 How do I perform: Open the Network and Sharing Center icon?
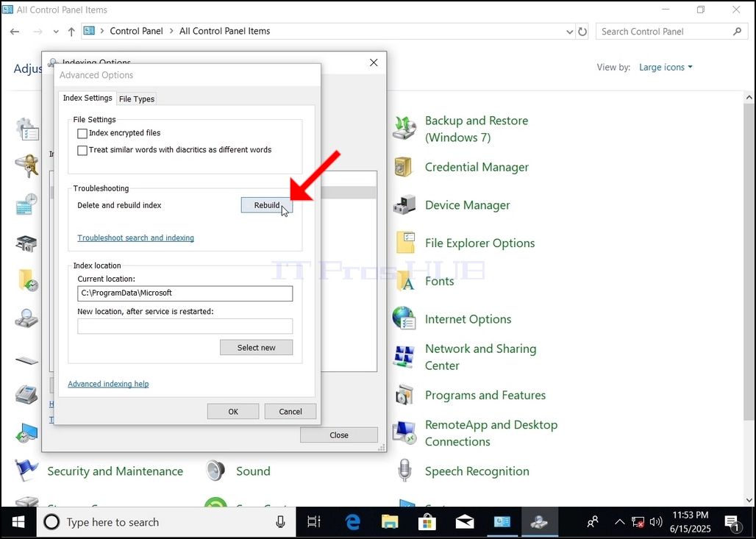pos(404,357)
